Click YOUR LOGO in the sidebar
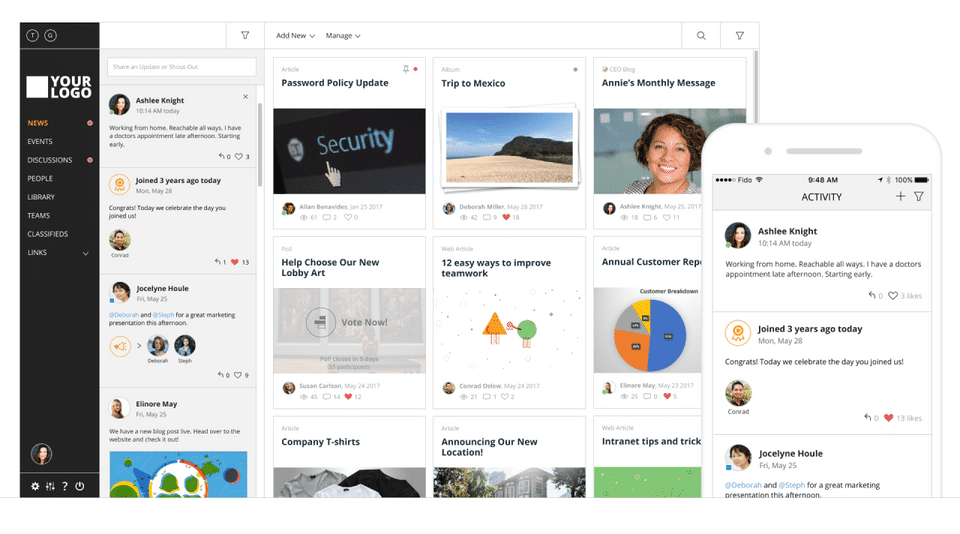960x534 pixels. [59, 87]
